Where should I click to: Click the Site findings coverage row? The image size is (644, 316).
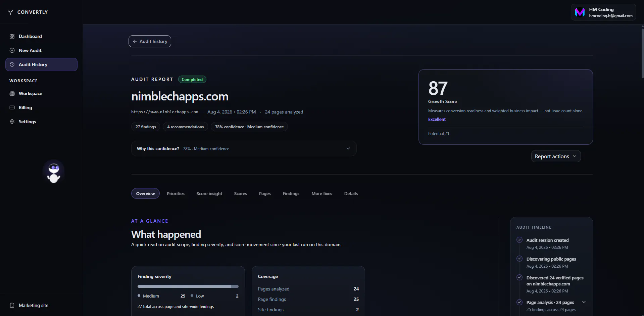(x=308, y=310)
